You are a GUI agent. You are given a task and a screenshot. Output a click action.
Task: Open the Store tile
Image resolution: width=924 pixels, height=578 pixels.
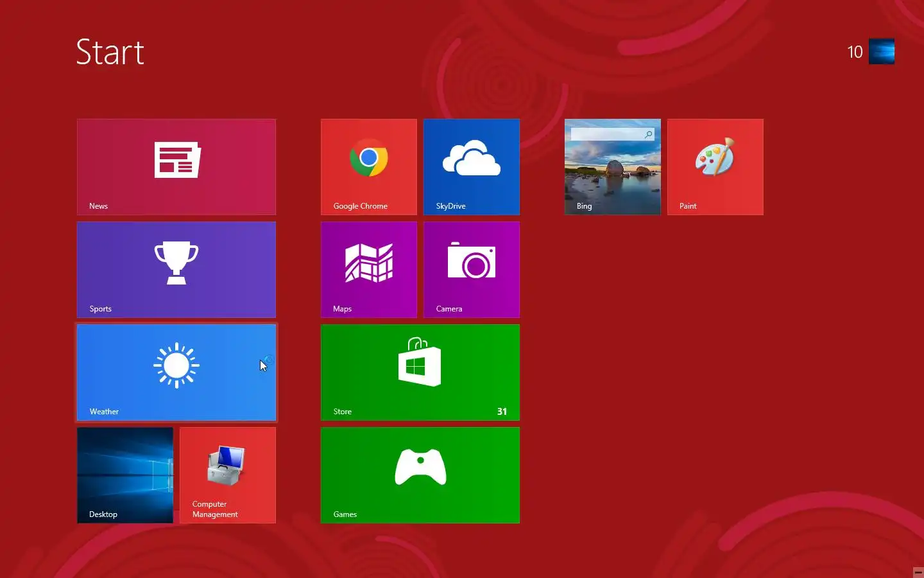(420, 372)
